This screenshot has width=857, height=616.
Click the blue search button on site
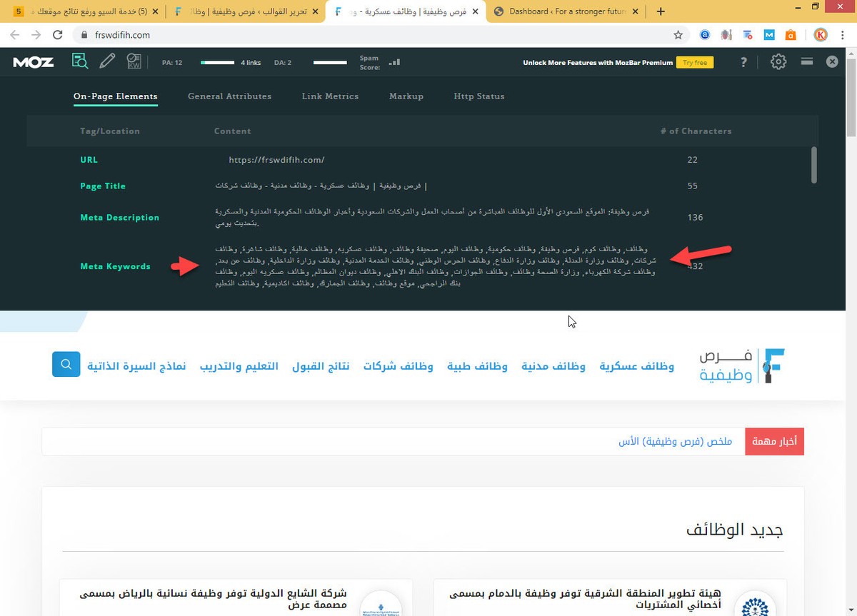(66, 364)
